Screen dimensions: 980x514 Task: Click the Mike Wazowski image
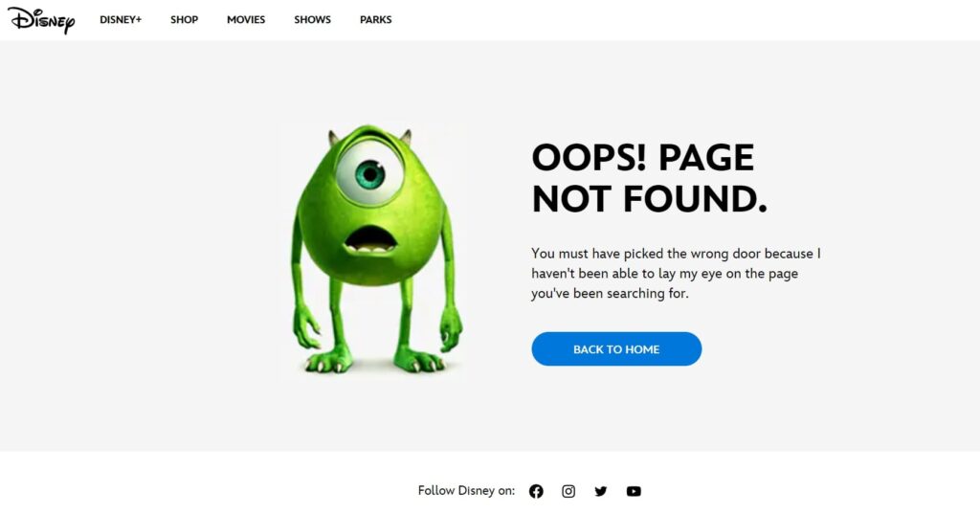(x=374, y=250)
